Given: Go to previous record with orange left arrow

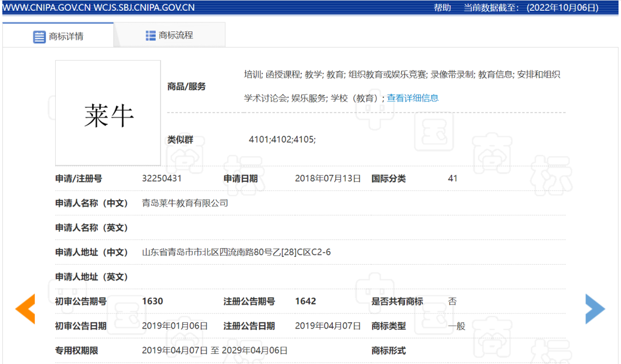Looking at the screenshot, I should click(x=25, y=309).
